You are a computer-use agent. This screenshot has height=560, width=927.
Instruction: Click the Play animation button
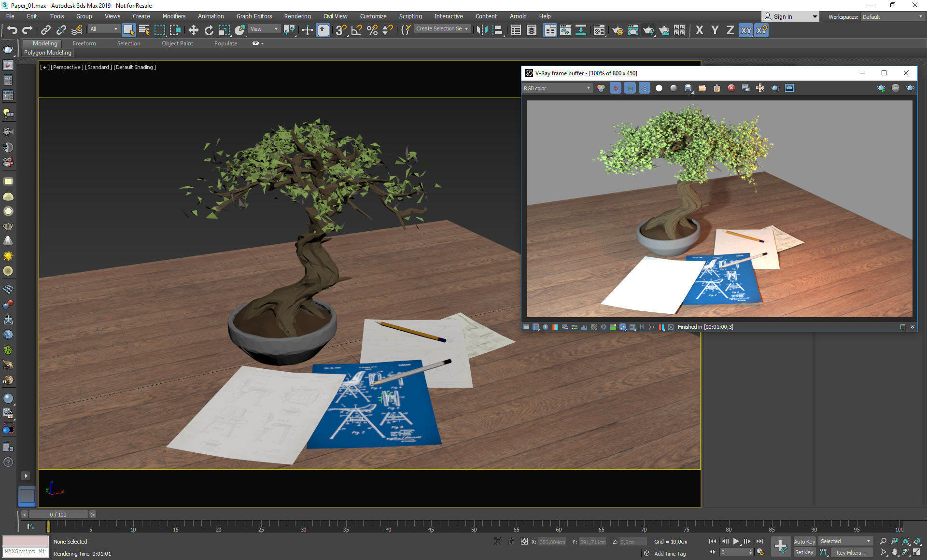coord(736,541)
